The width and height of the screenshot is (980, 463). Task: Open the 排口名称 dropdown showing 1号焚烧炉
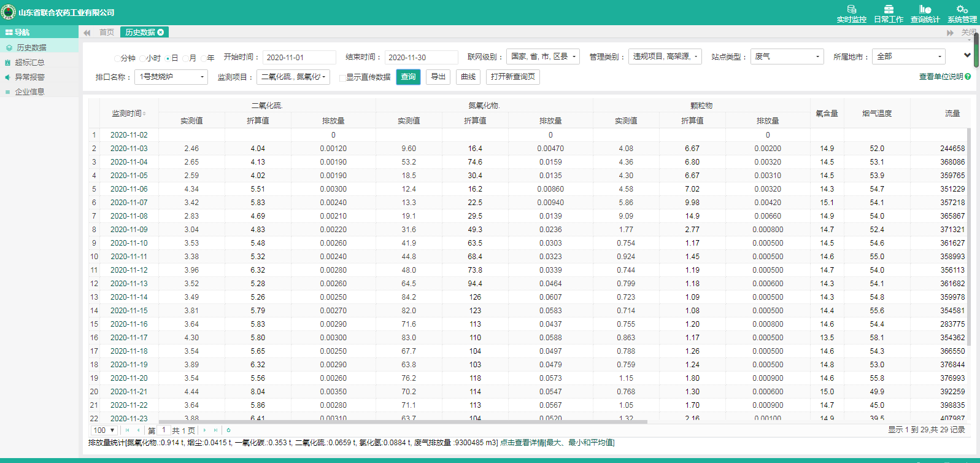point(171,77)
